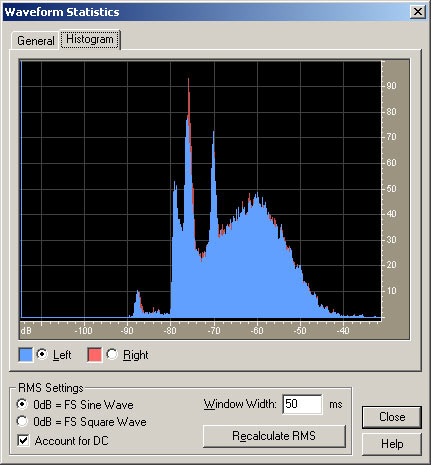Click the 90 label on vertical scale
This screenshot has width=431, height=465.
tap(391, 86)
